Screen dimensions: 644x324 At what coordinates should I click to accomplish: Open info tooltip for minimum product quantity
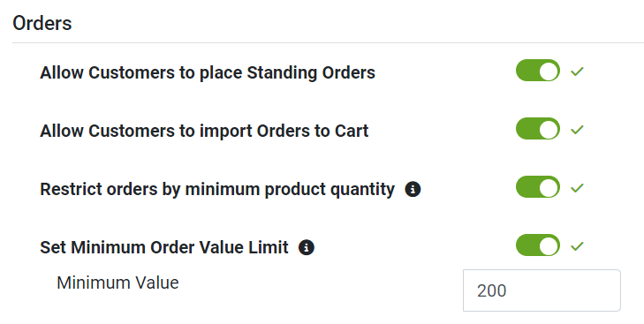coord(413,190)
